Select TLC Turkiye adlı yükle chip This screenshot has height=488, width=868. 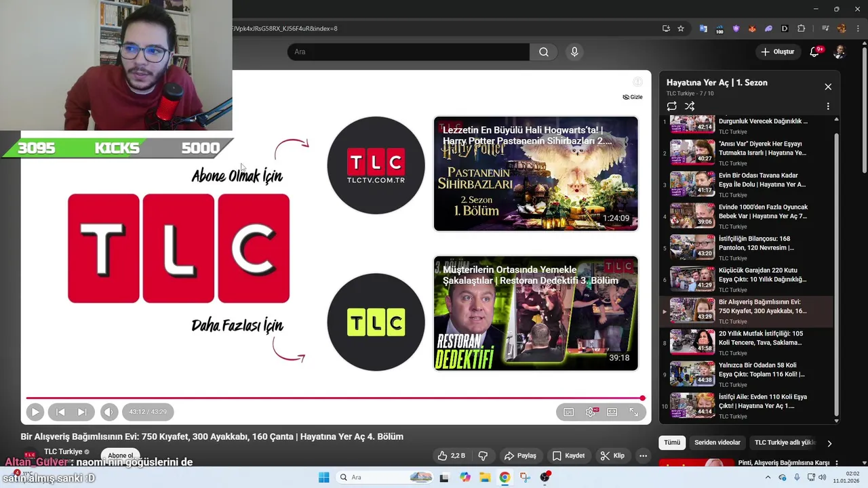point(785,443)
